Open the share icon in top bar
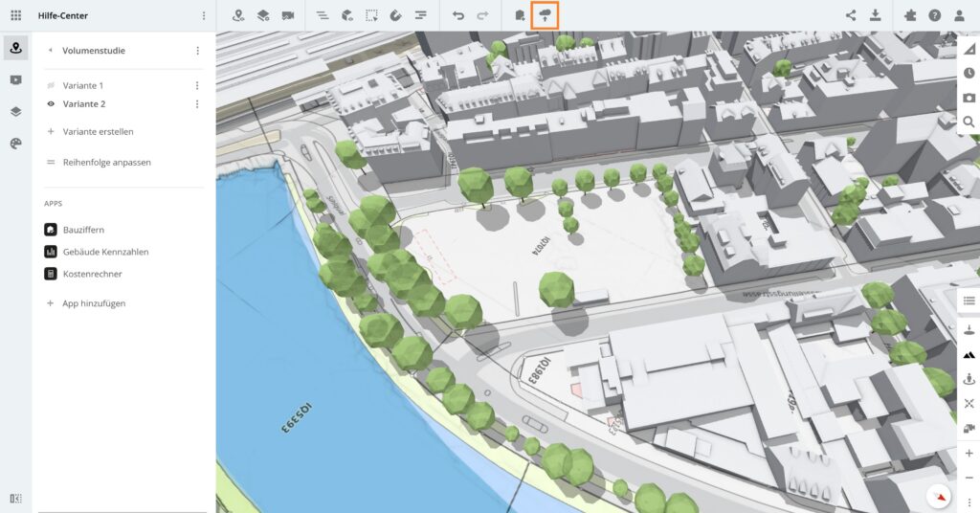 (x=851, y=15)
